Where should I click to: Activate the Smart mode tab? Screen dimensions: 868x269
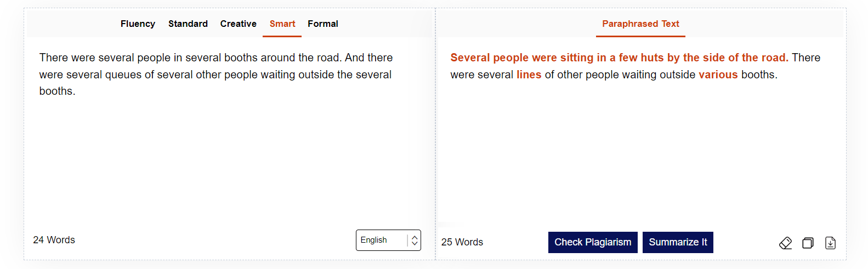pyautogui.click(x=282, y=24)
